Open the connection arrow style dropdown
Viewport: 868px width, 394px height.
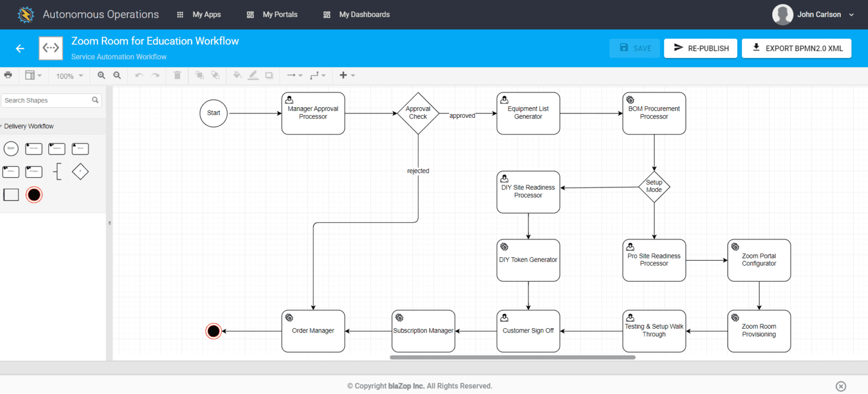[x=294, y=75]
